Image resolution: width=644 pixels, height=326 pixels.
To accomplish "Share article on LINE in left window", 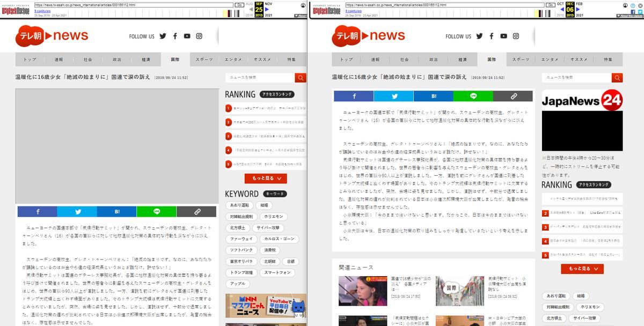I will pyautogui.click(x=157, y=212).
